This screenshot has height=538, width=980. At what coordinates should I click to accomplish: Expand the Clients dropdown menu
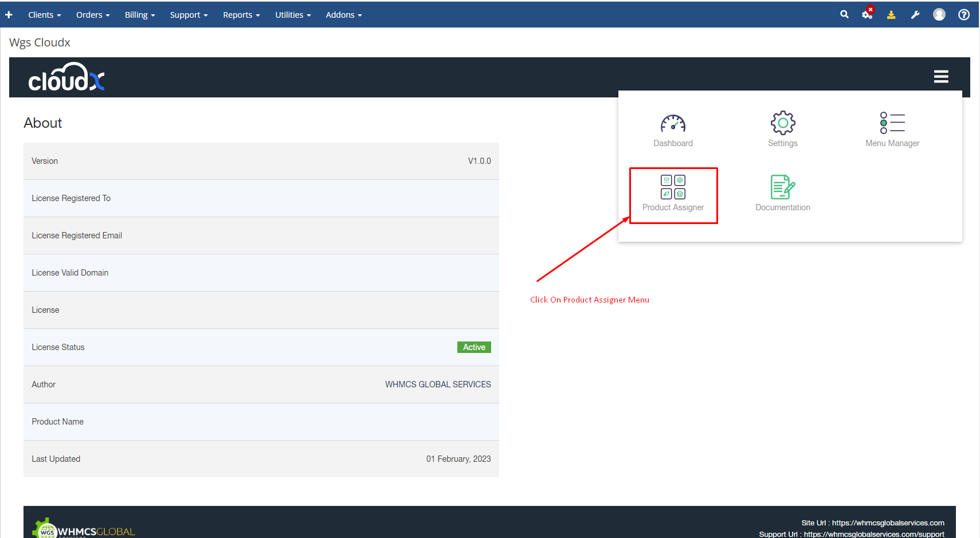(x=44, y=15)
